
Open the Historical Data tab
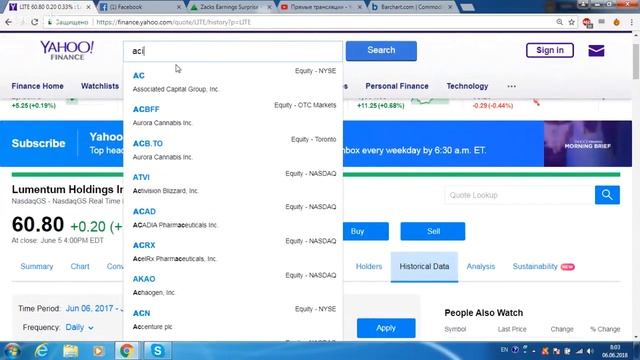pyautogui.click(x=424, y=267)
